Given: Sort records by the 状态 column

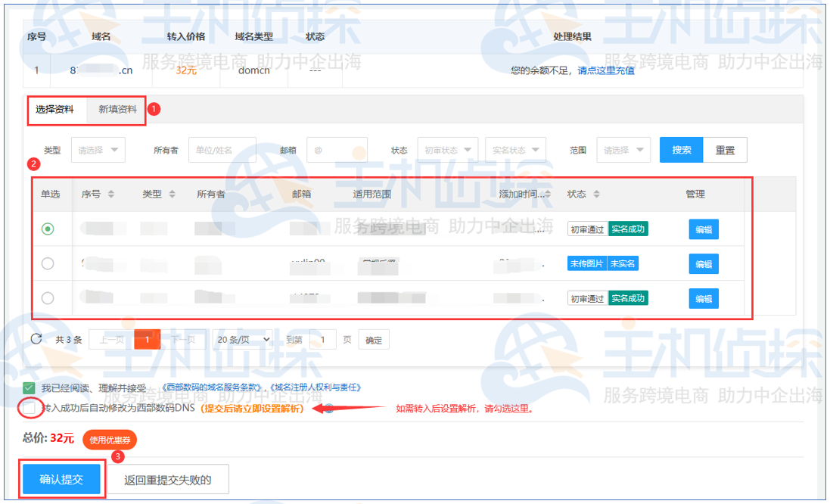Looking at the screenshot, I should point(595,194).
